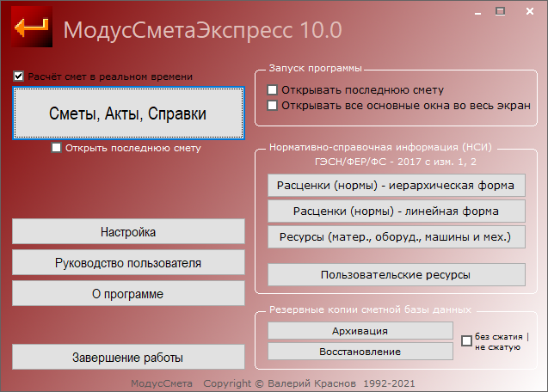Start Архивация backup
This screenshot has width=548, height=392.
click(360, 330)
